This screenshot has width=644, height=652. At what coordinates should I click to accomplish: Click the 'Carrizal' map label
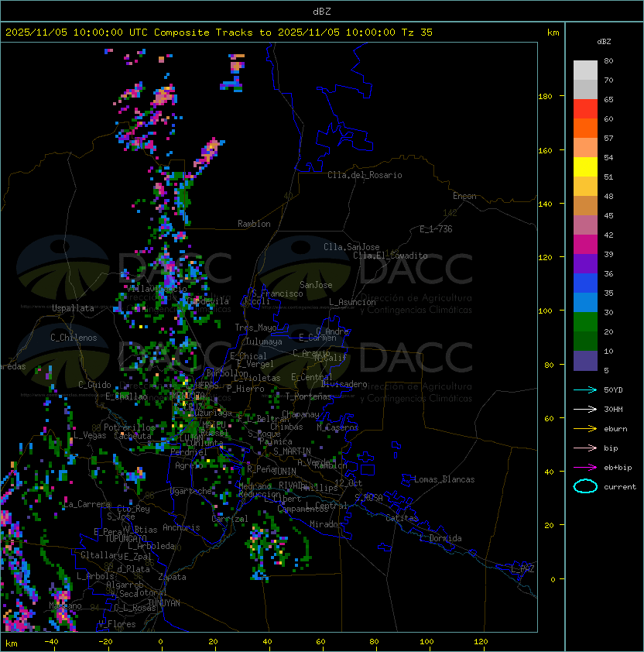click(230, 519)
